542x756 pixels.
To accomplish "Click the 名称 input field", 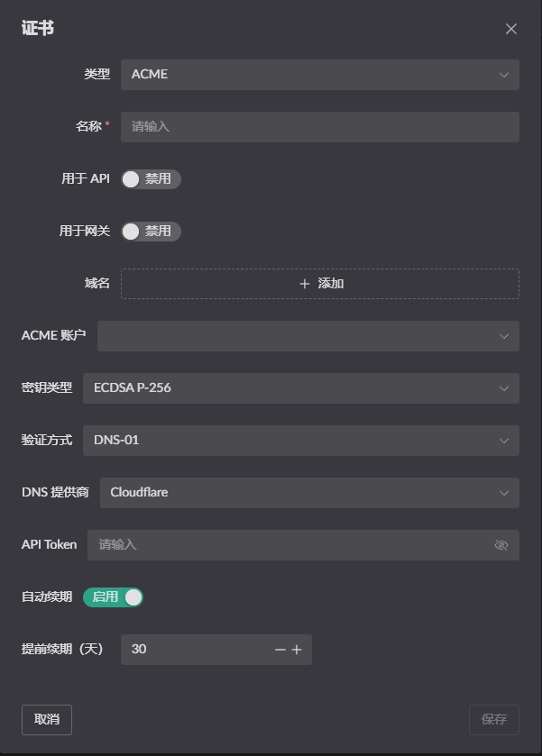I will coord(319,126).
